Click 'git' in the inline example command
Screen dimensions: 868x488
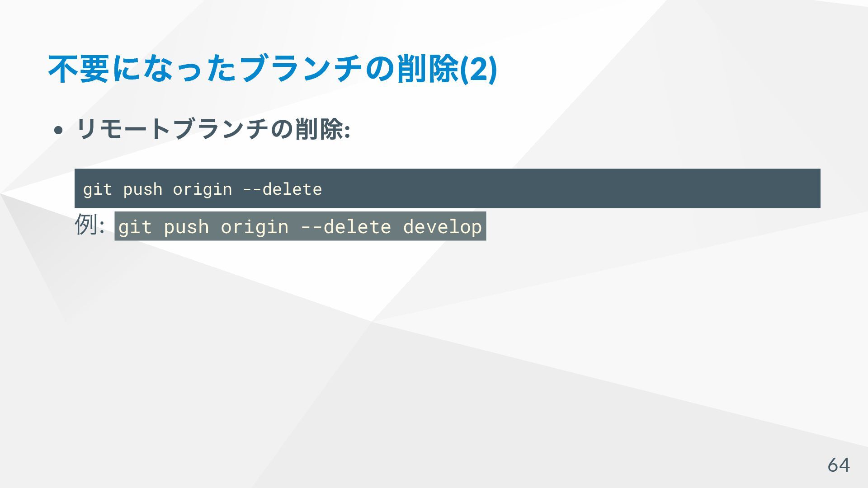point(135,226)
